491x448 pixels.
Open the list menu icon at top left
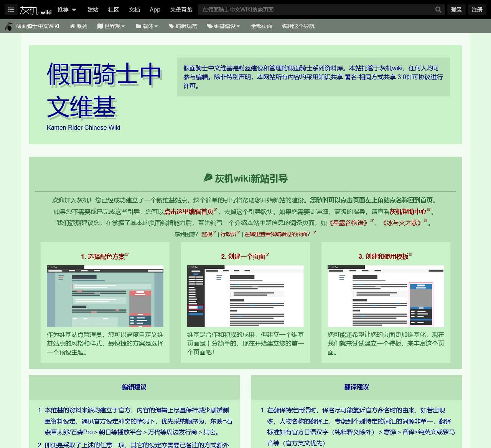click(x=11, y=10)
